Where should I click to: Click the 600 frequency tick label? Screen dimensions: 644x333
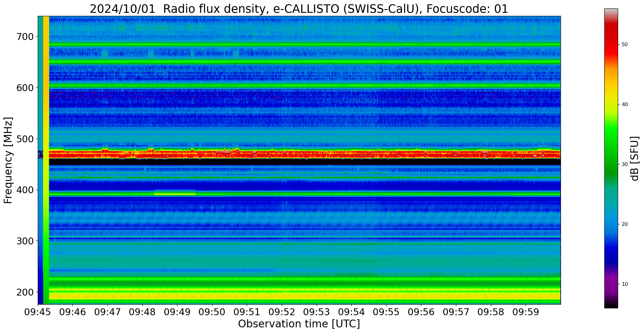[x=25, y=88]
